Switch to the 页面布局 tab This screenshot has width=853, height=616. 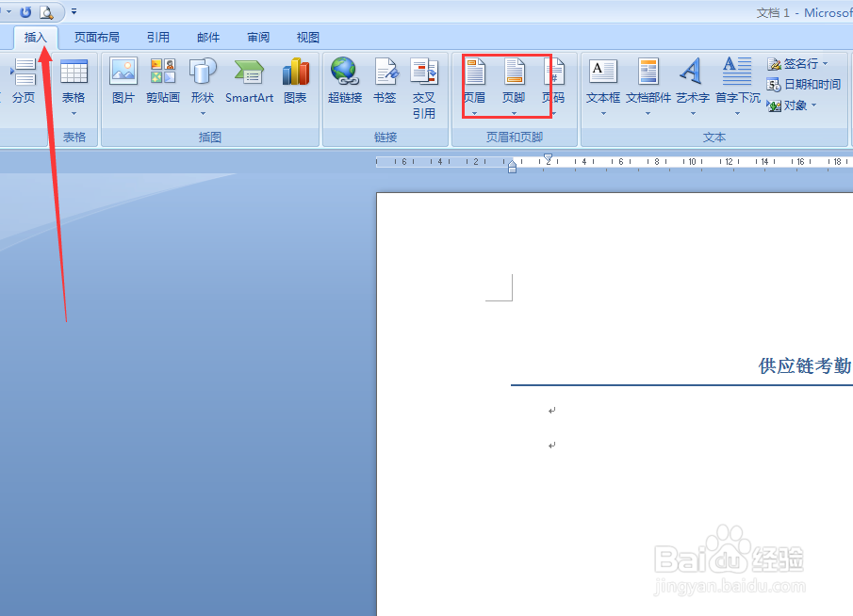point(97,37)
